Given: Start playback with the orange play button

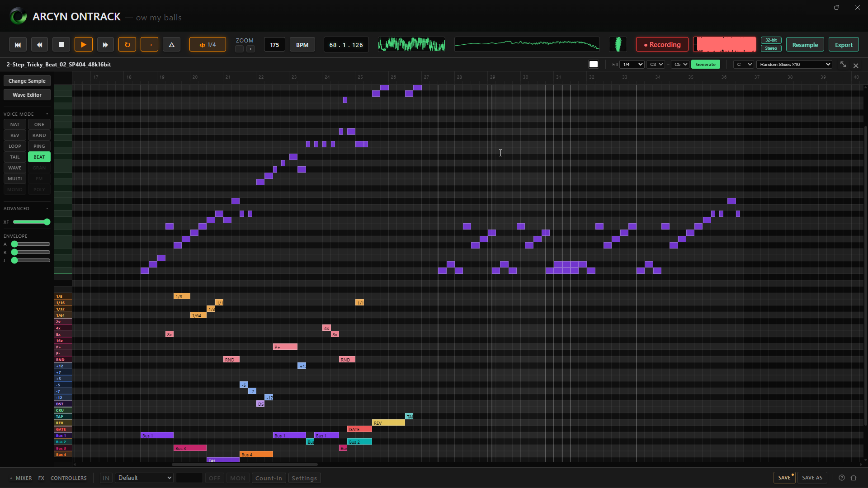Looking at the screenshot, I should 83,45.
